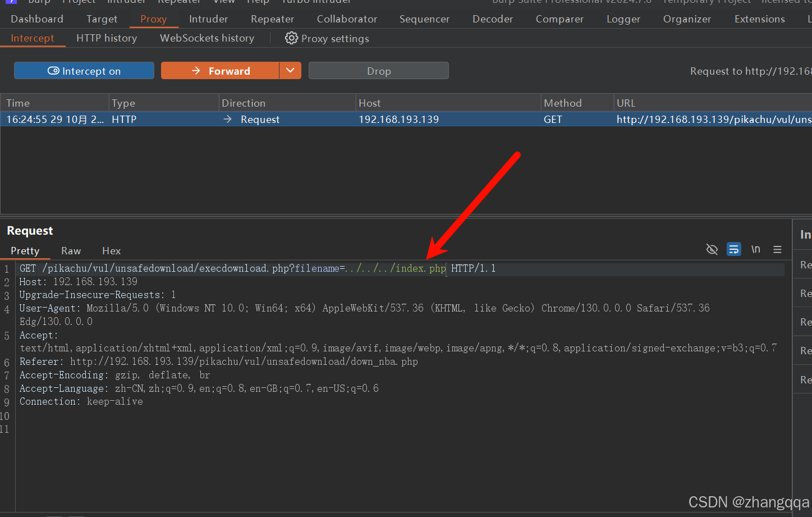This screenshot has height=517, width=812.
Task: Click the Host header line
Action: coord(79,282)
